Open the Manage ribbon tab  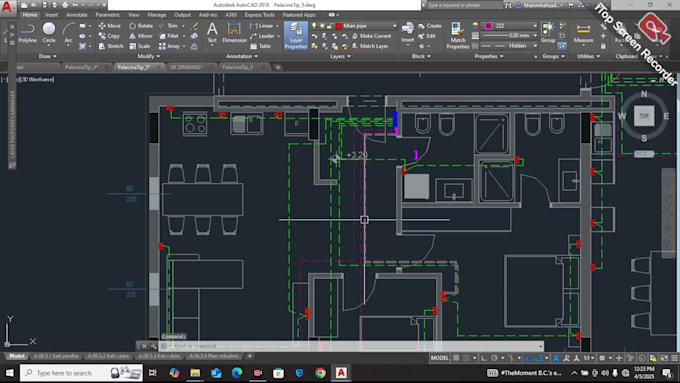pos(156,15)
